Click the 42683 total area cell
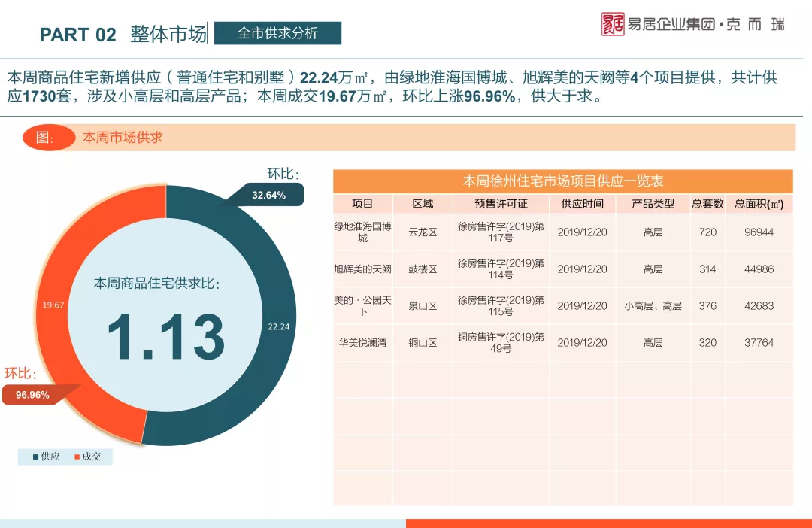The height and width of the screenshot is (528, 812). (x=759, y=305)
